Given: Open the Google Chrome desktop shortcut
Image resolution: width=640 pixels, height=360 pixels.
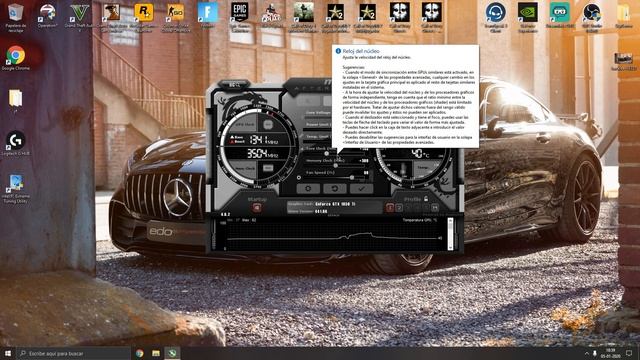Looking at the screenshot, I should click(x=16, y=58).
